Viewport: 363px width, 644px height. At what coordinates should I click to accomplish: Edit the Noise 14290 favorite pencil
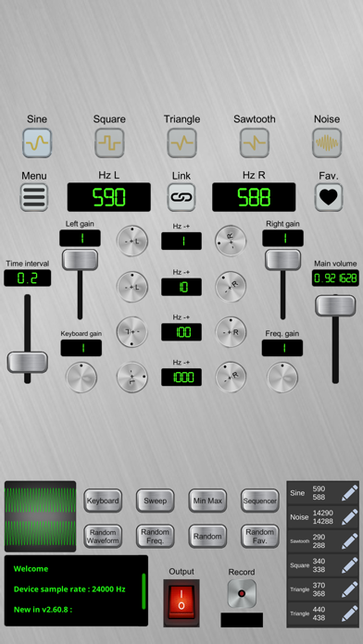point(350,517)
